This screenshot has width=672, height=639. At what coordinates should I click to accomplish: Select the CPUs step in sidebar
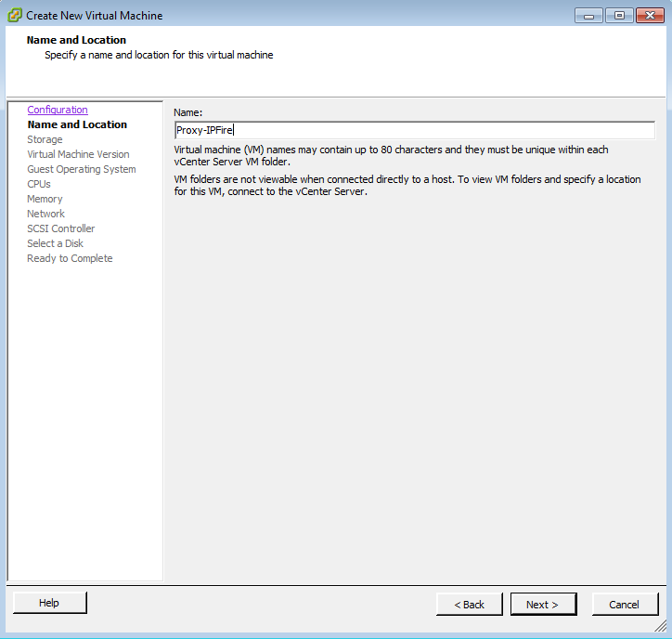point(39,184)
